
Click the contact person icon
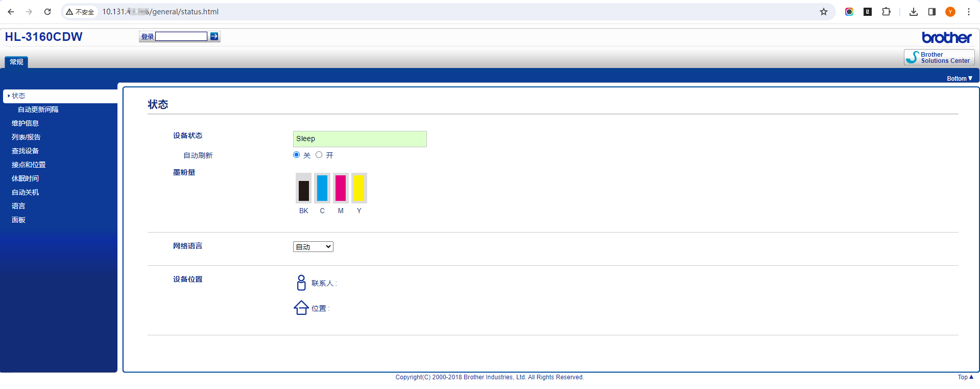click(301, 283)
